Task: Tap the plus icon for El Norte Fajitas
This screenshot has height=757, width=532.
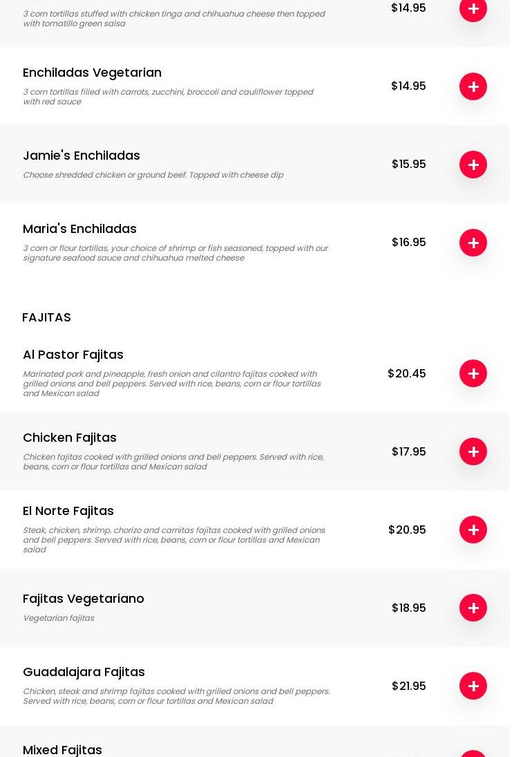Action: (x=473, y=530)
